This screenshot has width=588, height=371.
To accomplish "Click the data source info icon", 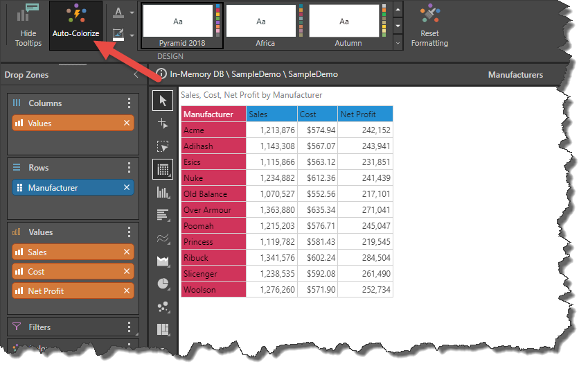I will click(161, 74).
